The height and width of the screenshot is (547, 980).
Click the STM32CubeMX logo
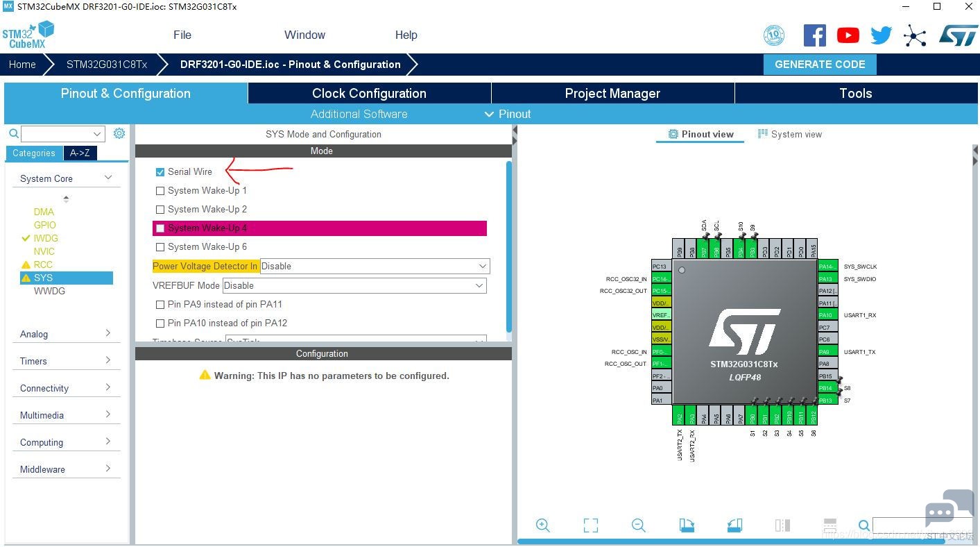click(28, 35)
